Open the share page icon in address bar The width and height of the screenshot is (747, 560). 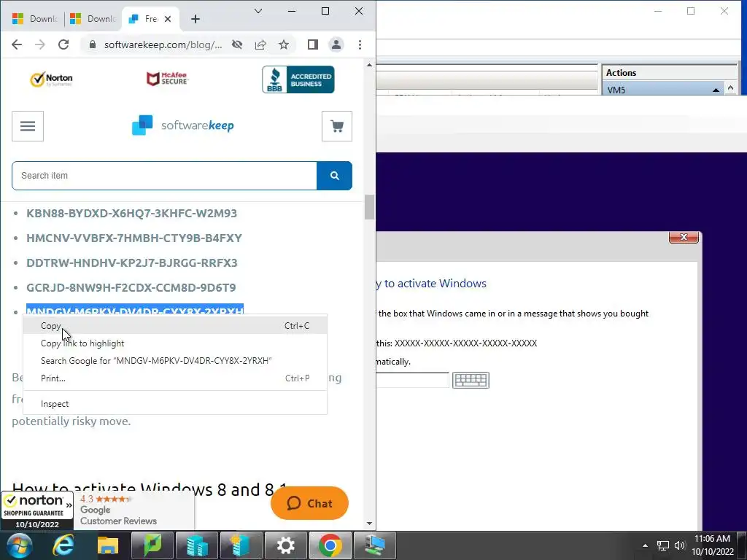pyautogui.click(x=260, y=44)
